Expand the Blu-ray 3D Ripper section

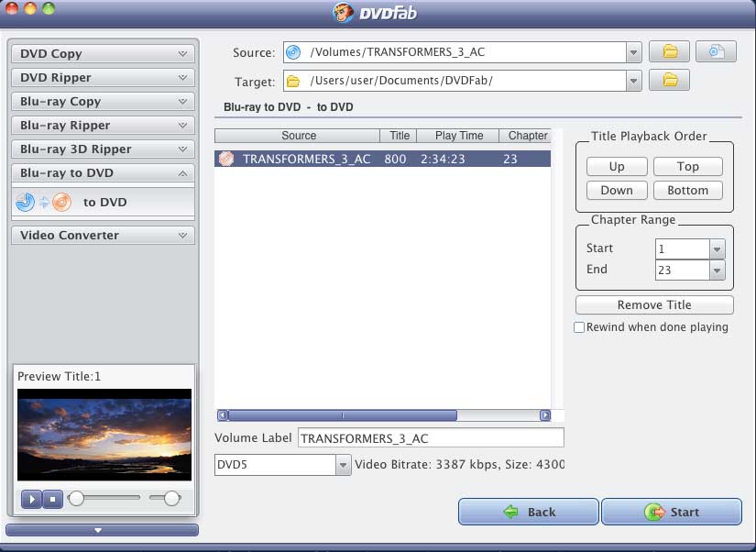tap(103, 149)
